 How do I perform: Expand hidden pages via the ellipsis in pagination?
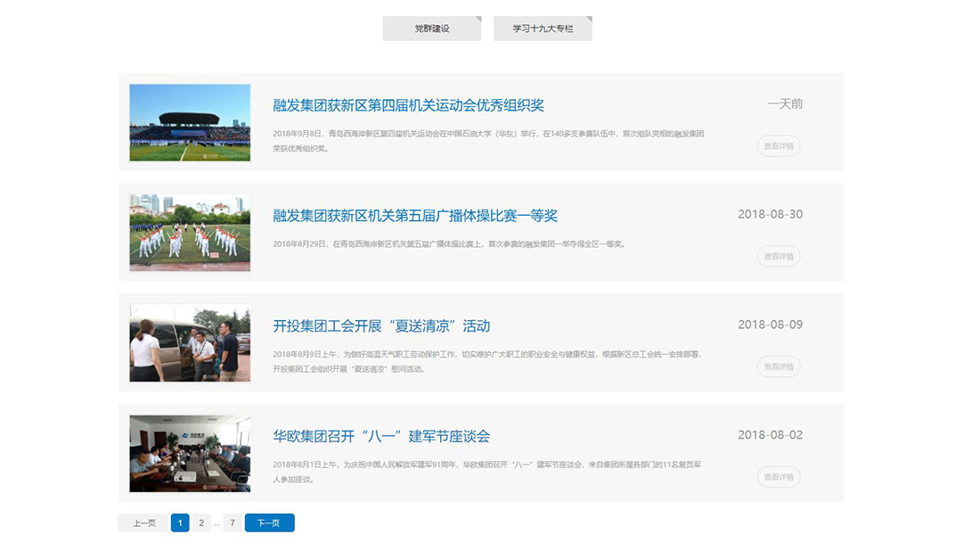(x=216, y=522)
